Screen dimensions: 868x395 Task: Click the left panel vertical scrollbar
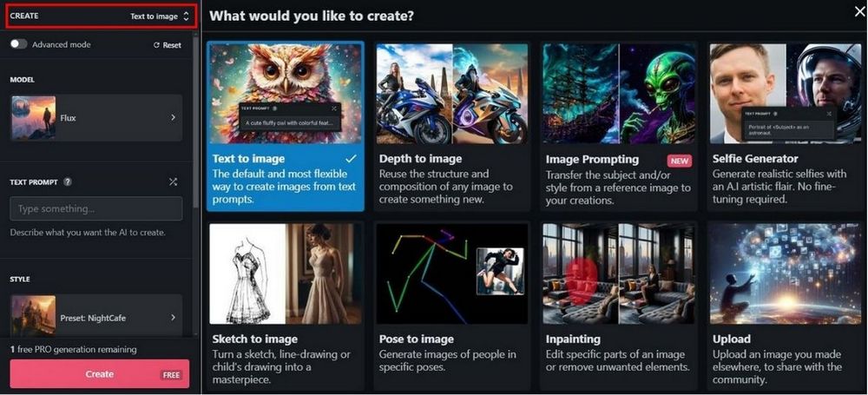(194, 119)
